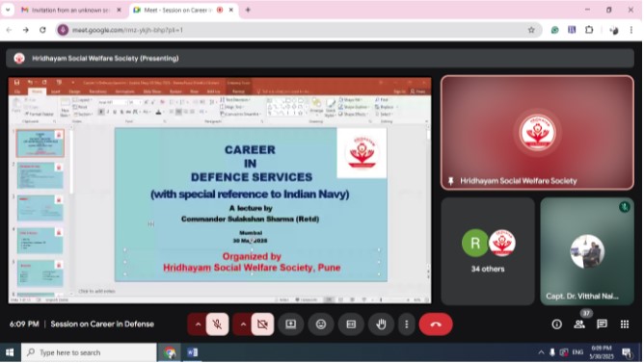
Task: Raise your hand in the meeting
Action: pos(381,324)
